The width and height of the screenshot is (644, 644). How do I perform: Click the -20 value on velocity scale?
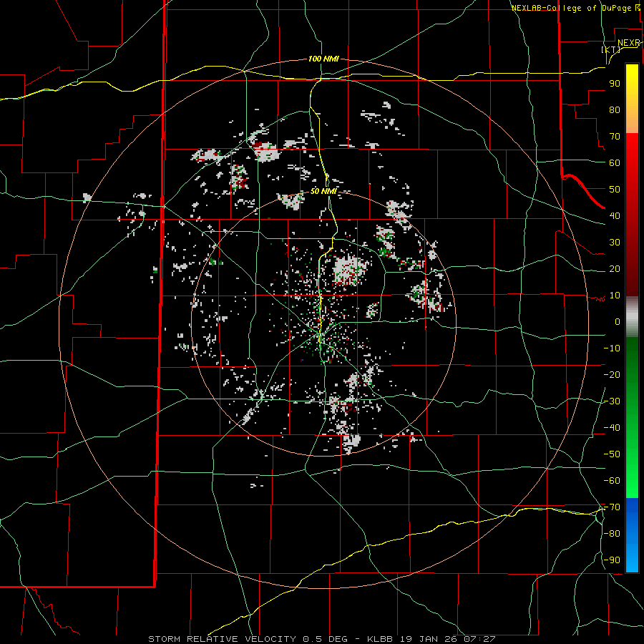coord(612,375)
